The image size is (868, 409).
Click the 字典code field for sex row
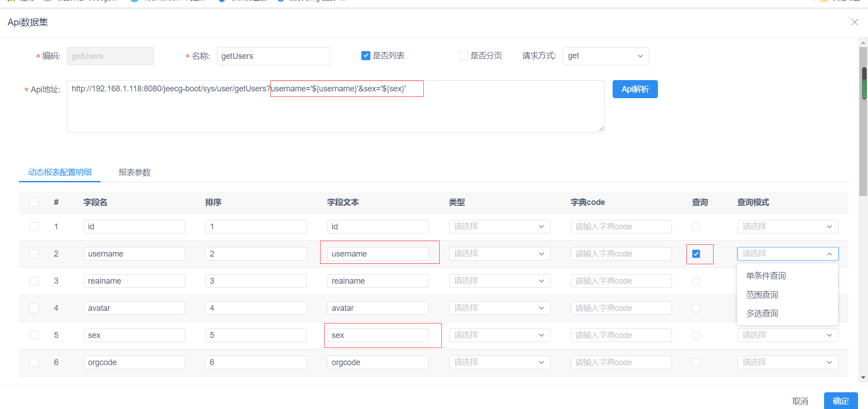[621, 335]
